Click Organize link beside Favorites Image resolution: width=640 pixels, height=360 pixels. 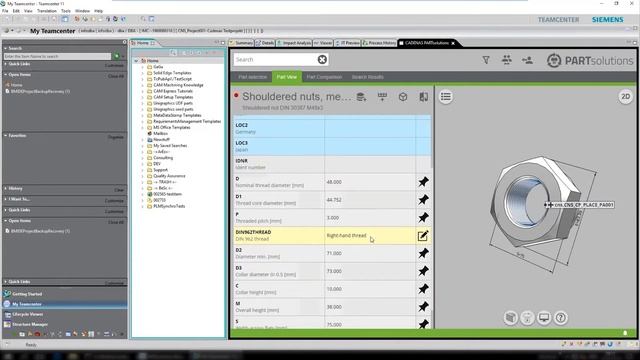click(x=116, y=137)
